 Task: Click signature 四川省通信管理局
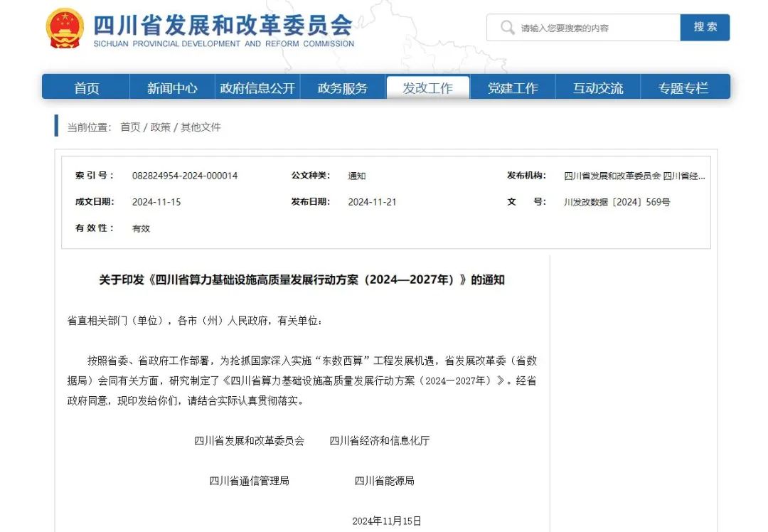pyautogui.click(x=250, y=481)
